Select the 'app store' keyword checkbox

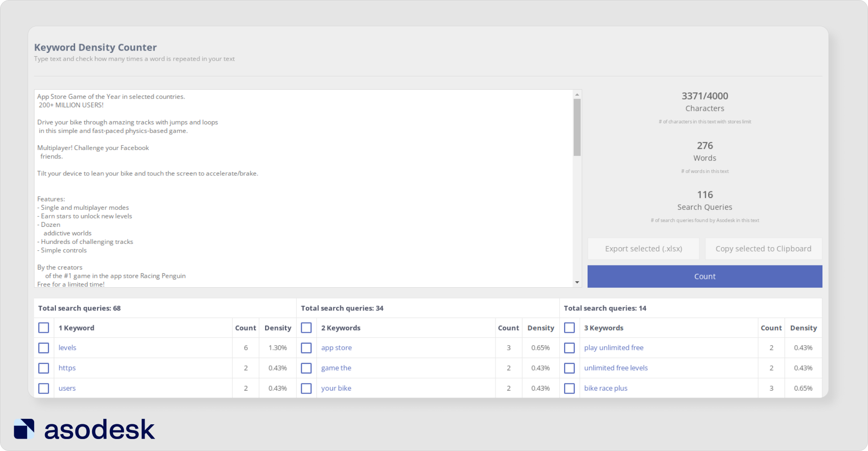tap(306, 348)
